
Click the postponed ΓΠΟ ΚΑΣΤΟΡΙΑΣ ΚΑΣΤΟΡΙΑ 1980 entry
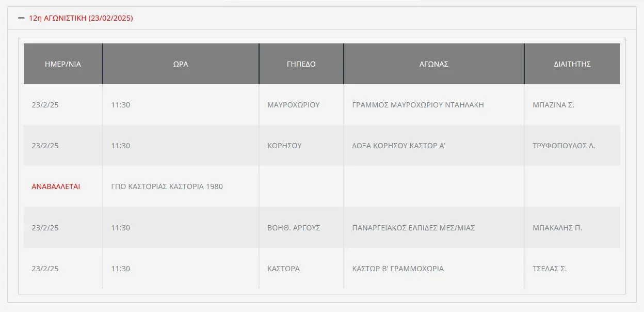coord(167,186)
